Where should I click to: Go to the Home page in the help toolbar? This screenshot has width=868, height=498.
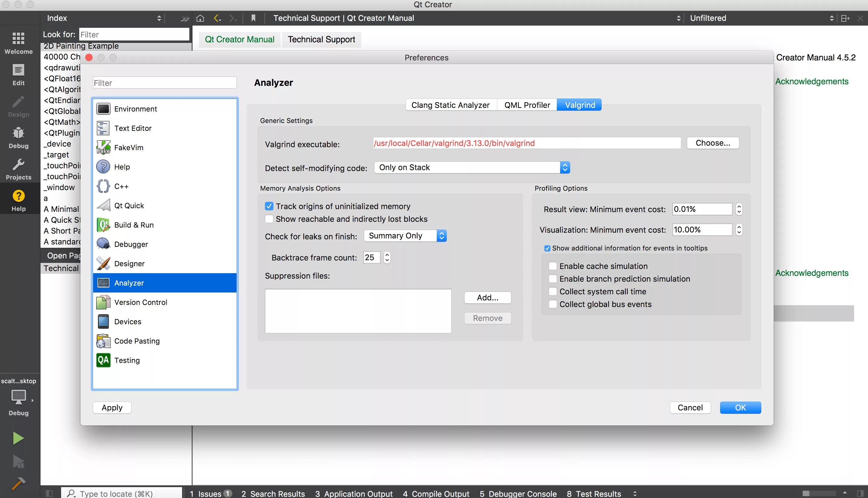click(x=200, y=18)
